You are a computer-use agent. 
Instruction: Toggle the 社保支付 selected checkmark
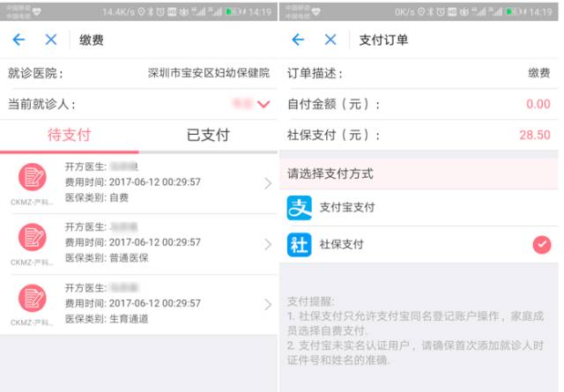click(x=541, y=244)
